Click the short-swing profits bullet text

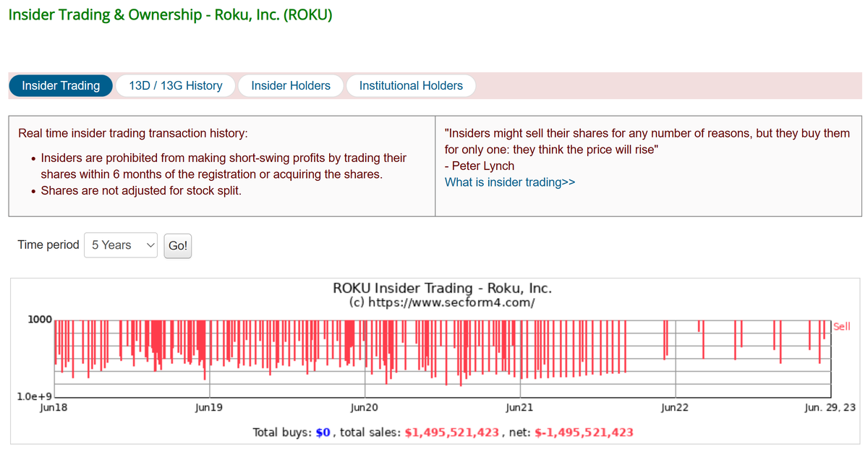coord(224,166)
